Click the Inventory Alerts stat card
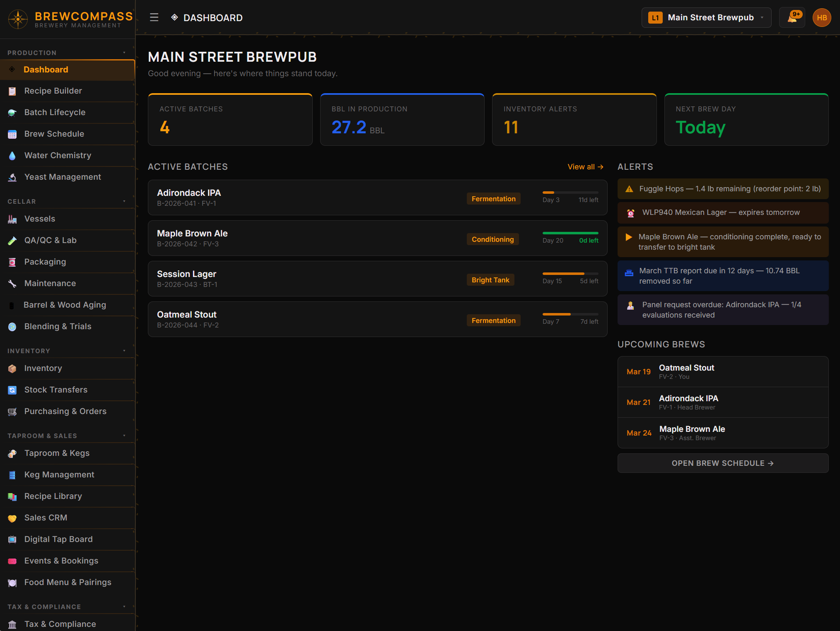 574,120
